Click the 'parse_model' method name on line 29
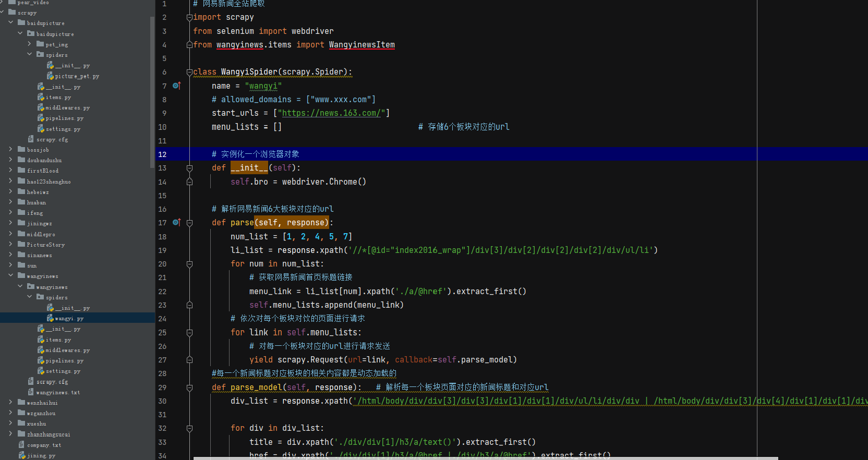Viewport: 868px width, 460px height. point(256,387)
